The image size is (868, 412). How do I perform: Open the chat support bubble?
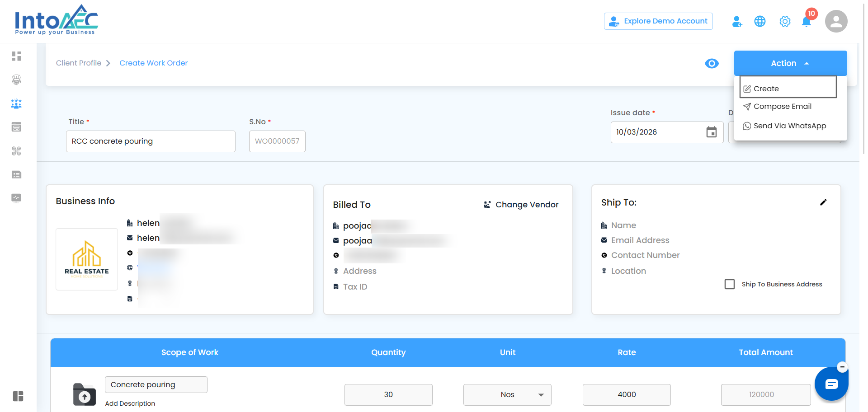pos(831,384)
